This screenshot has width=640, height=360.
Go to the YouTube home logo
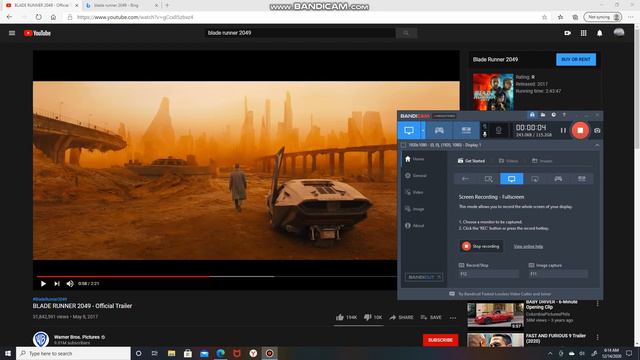pyautogui.click(x=37, y=33)
